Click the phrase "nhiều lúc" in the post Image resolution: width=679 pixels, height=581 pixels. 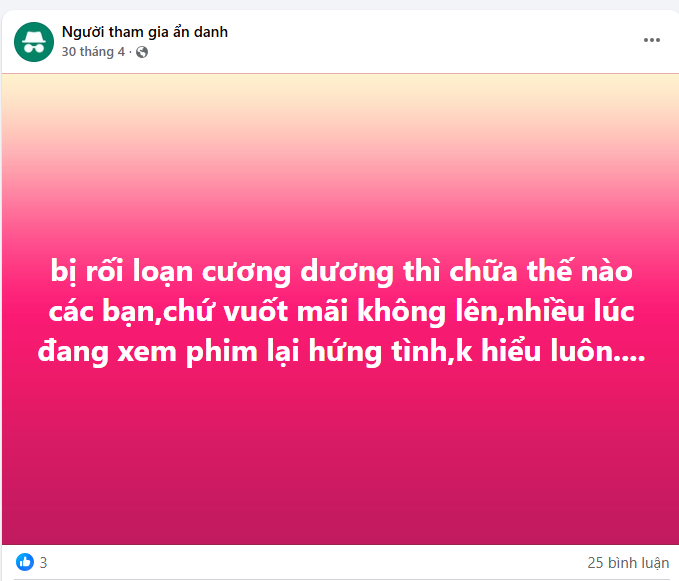pos(570,311)
